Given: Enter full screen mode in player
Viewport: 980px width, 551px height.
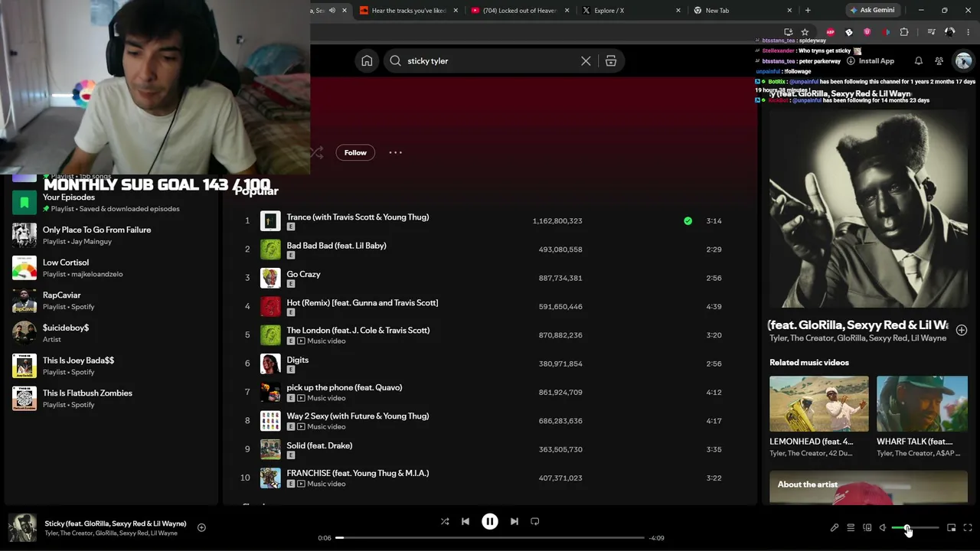Looking at the screenshot, I should pos(968,527).
